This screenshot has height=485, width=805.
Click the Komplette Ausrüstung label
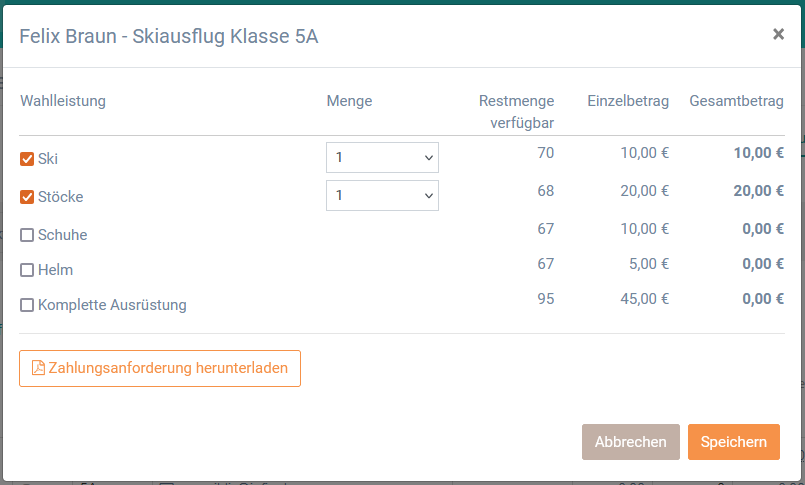112,305
